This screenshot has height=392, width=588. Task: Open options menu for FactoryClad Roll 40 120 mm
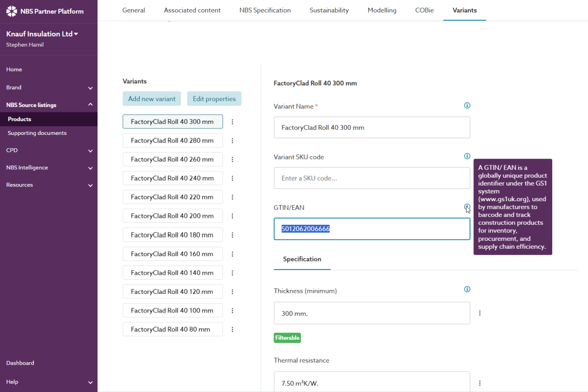tap(232, 292)
